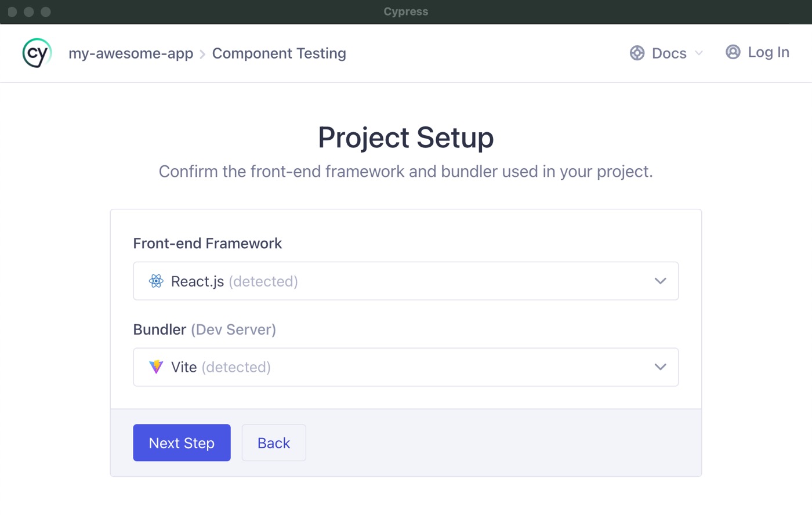This screenshot has height=515, width=812.
Task: Click the Next Step button
Action: [x=182, y=443]
